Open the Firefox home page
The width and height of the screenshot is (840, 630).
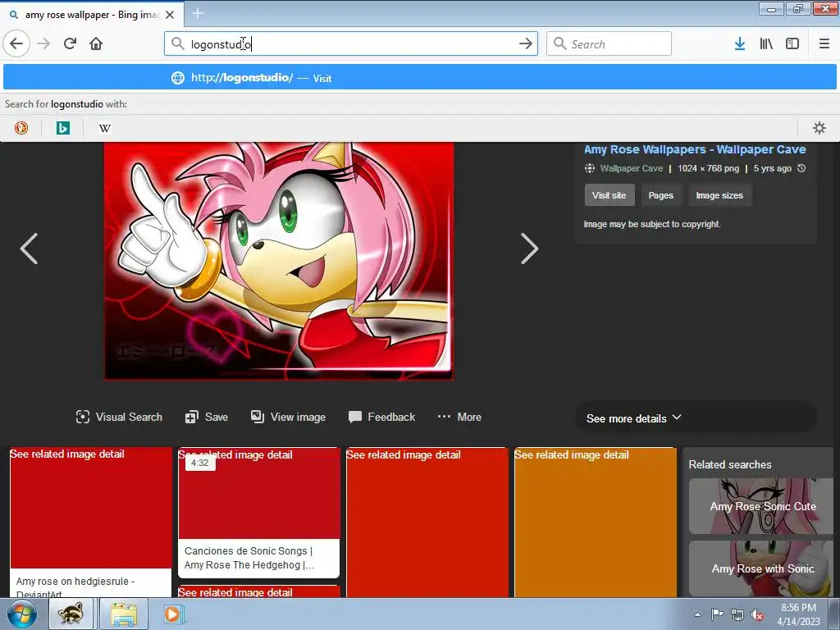tap(96, 43)
